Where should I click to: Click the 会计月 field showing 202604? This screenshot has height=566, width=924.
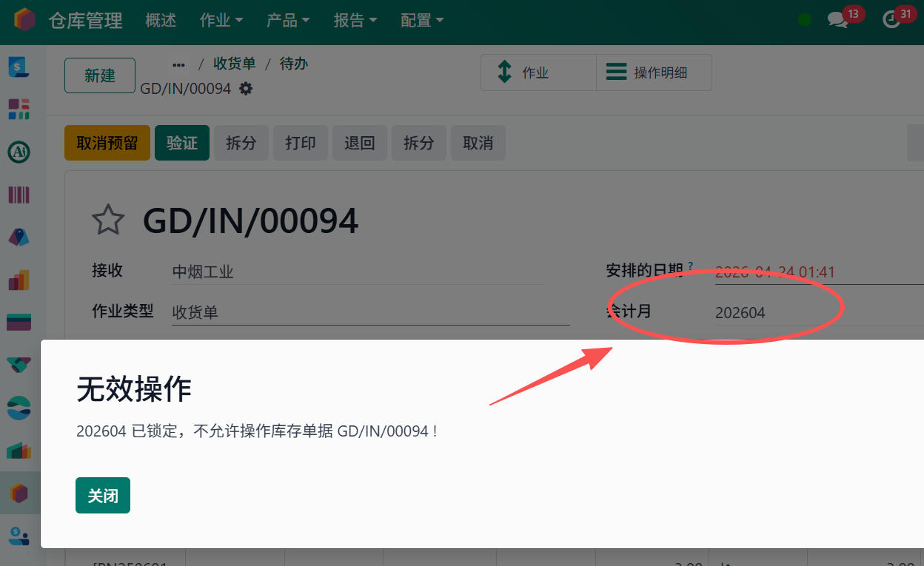(x=740, y=312)
